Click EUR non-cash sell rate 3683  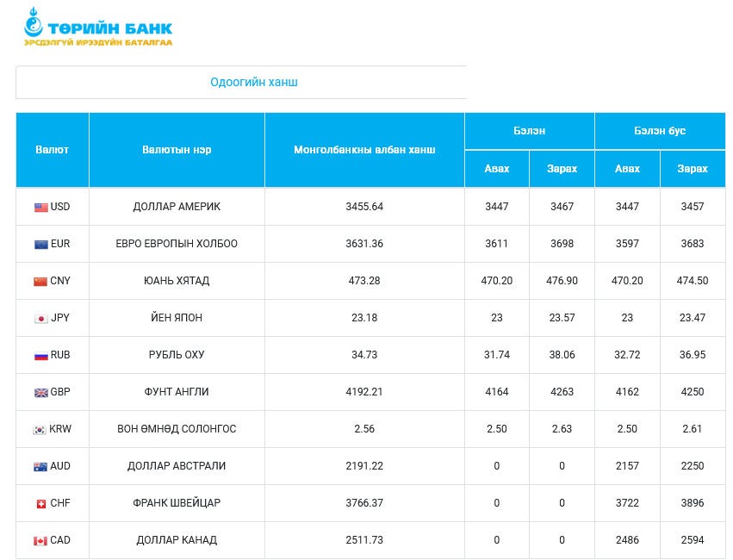[x=693, y=244]
